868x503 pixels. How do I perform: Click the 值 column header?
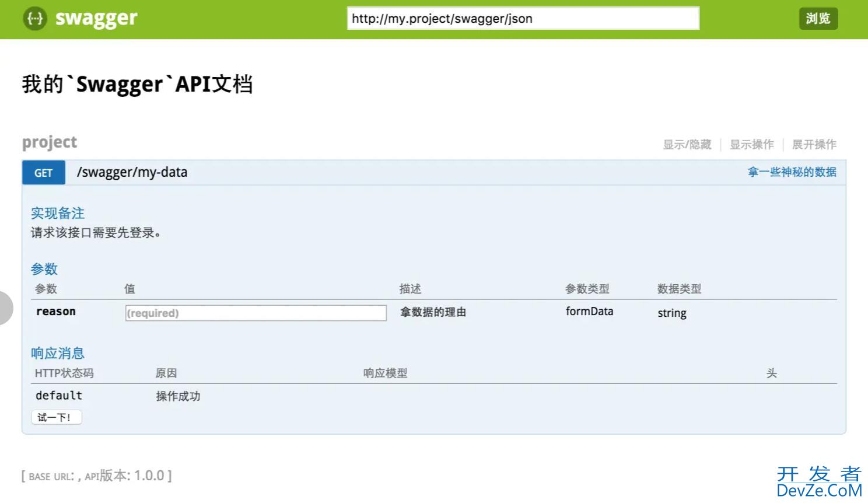pyautogui.click(x=129, y=289)
